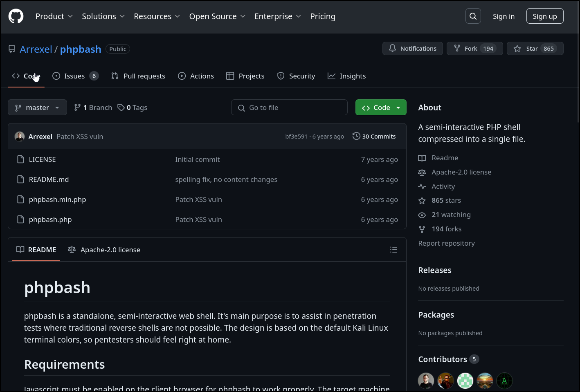Expand the Product navigation menu
Image resolution: width=580 pixels, height=392 pixels.
tap(54, 16)
